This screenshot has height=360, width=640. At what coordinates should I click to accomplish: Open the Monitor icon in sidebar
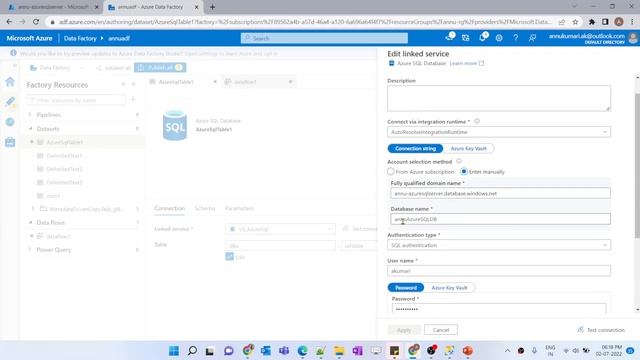(x=10, y=122)
